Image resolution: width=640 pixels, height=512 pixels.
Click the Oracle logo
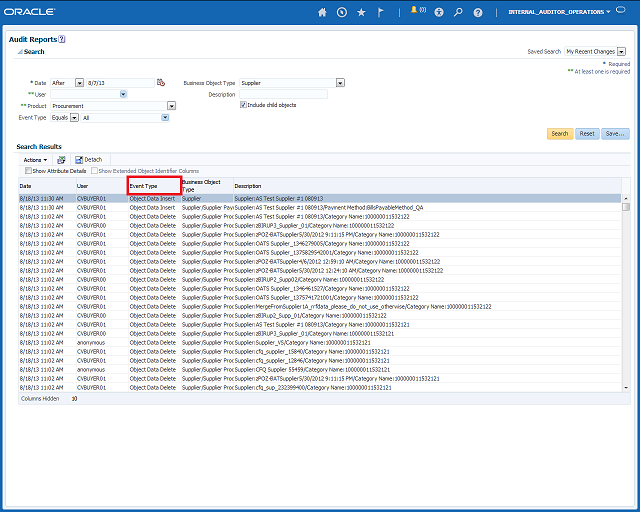[x=29, y=12]
